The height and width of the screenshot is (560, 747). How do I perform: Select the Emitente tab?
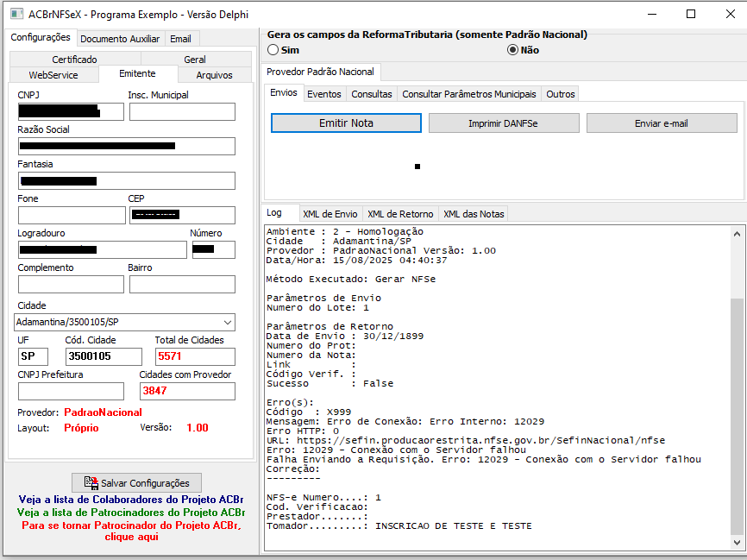tap(137, 73)
